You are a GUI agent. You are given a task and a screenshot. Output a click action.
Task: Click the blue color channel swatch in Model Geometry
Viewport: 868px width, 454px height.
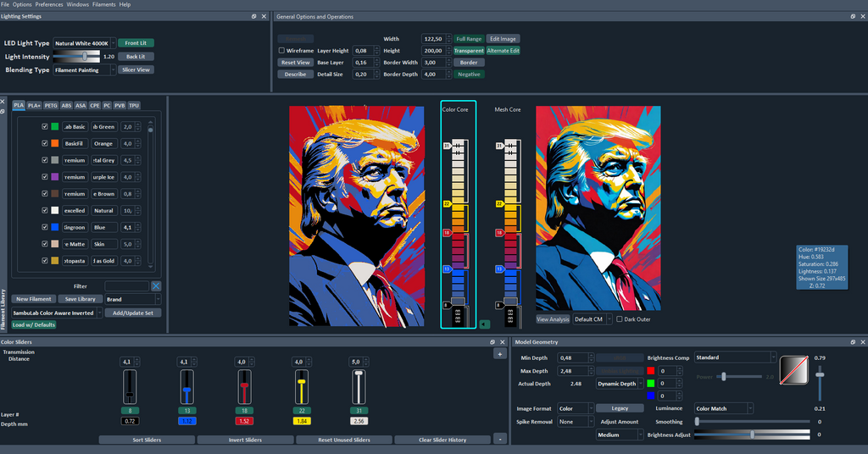[650, 396]
